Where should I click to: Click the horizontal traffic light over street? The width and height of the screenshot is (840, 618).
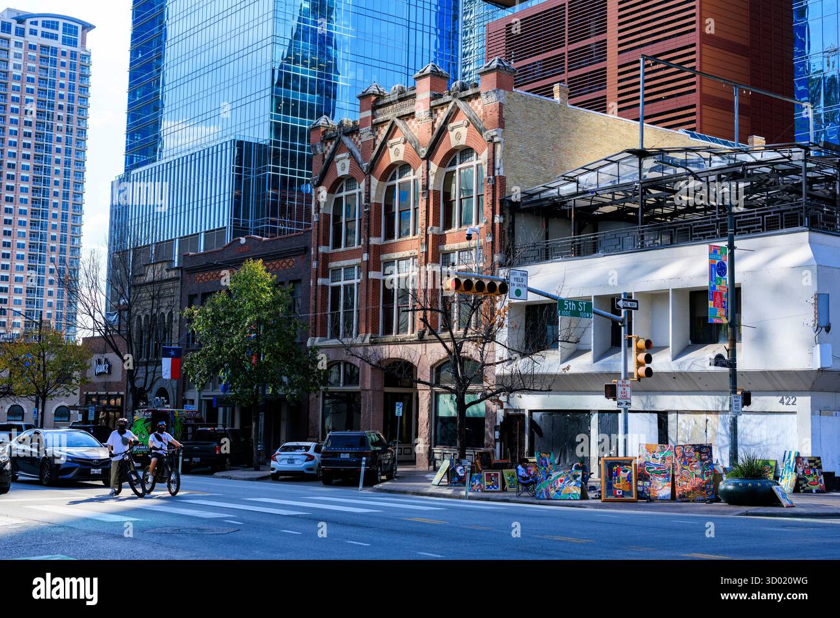coord(476,285)
